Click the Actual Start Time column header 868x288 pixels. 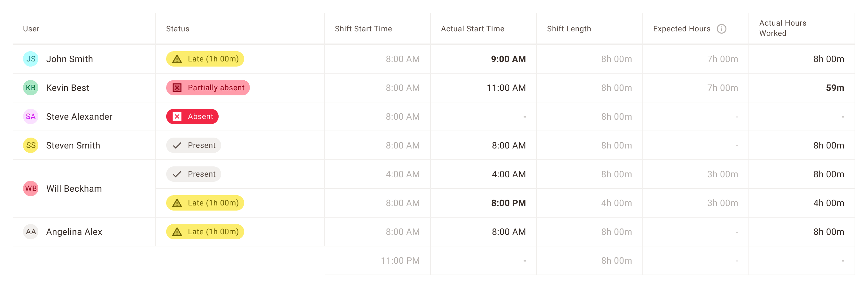(x=472, y=29)
